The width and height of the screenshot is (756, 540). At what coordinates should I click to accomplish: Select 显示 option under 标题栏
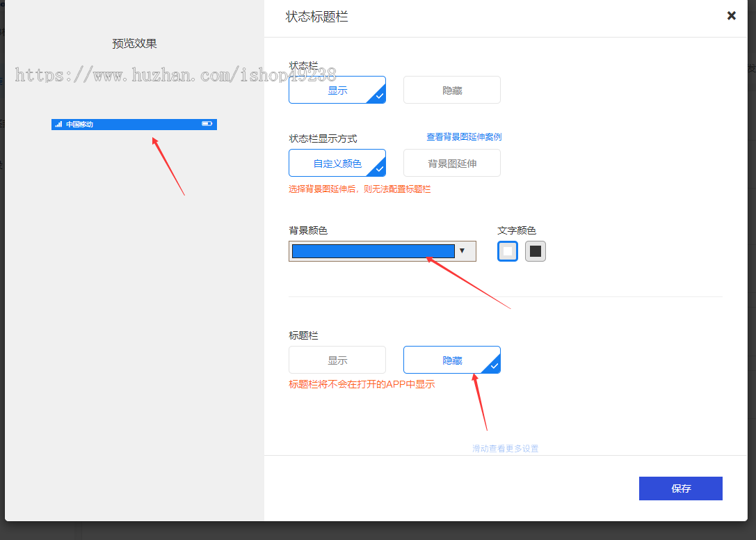pos(337,360)
